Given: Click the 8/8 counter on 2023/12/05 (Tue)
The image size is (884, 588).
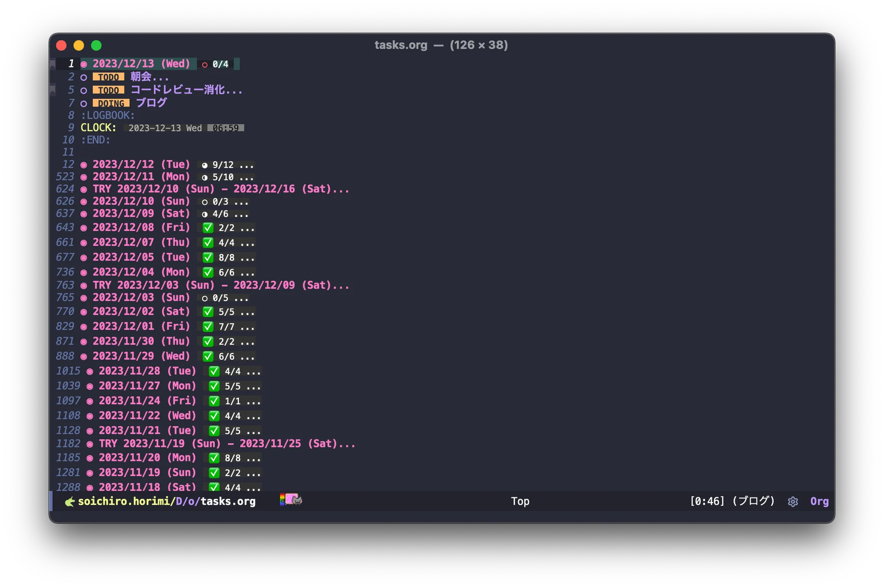Looking at the screenshot, I should pyautogui.click(x=227, y=258).
